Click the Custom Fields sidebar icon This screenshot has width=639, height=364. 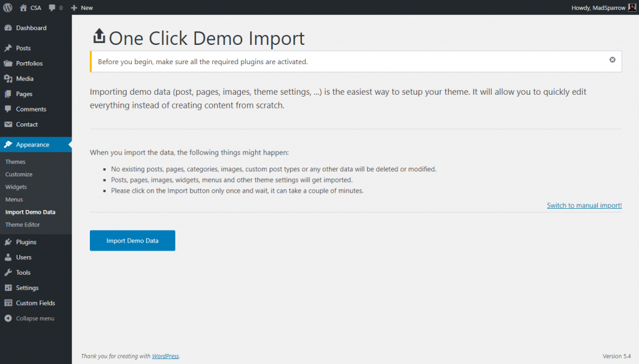click(9, 303)
